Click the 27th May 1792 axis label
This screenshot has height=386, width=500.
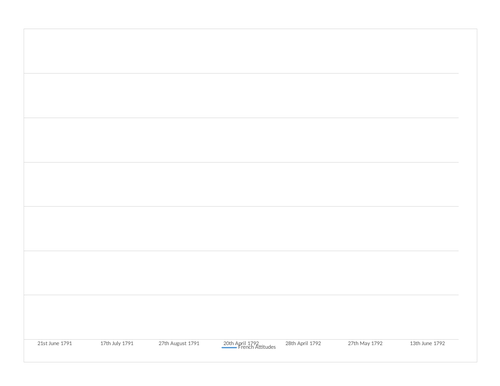(x=365, y=343)
